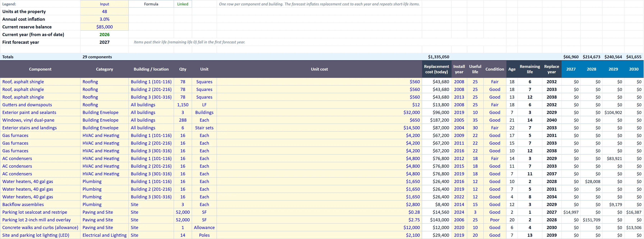Click the Linked legend cell
Screen dimensions: 644x239
tap(183, 4)
